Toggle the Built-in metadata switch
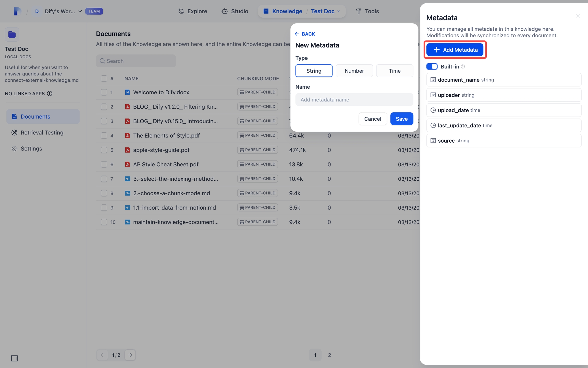 click(x=432, y=67)
